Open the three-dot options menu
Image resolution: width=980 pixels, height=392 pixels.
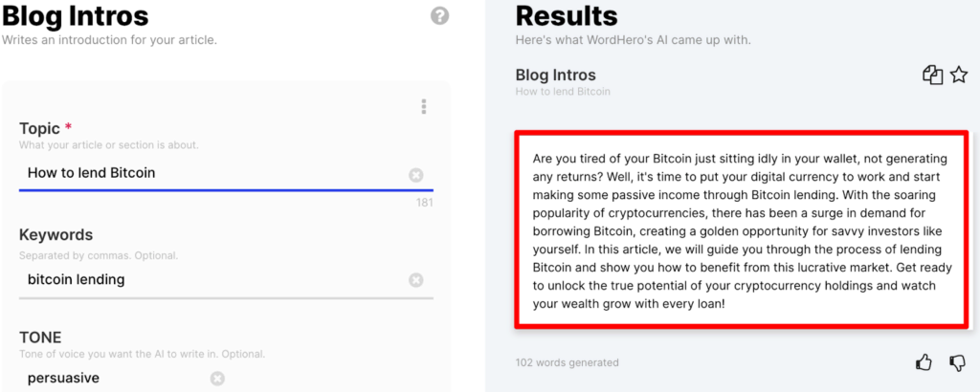[x=424, y=107]
